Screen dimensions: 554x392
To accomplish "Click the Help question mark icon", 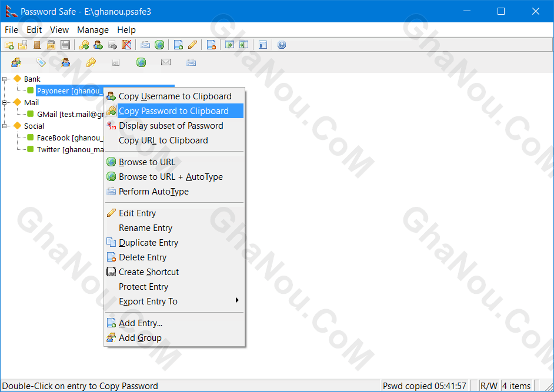I will point(282,45).
